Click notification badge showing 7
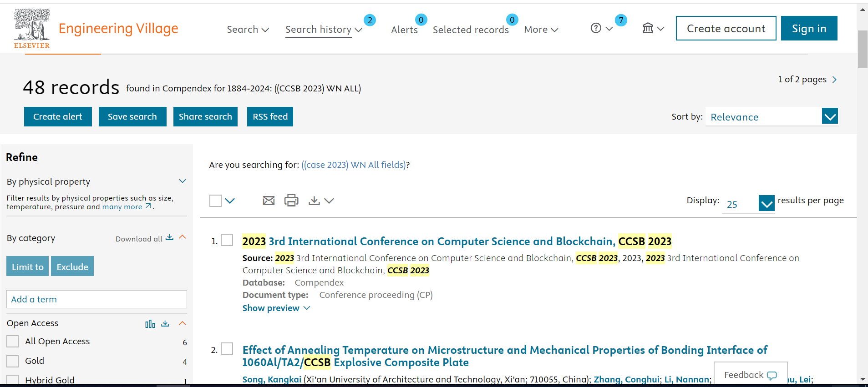This screenshot has height=387, width=868. tap(621, 20)
